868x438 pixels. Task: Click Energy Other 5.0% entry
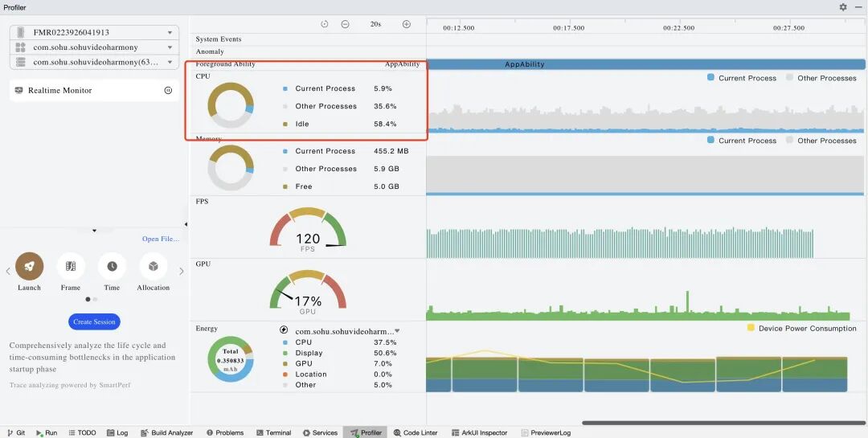[x=339, y=385]
